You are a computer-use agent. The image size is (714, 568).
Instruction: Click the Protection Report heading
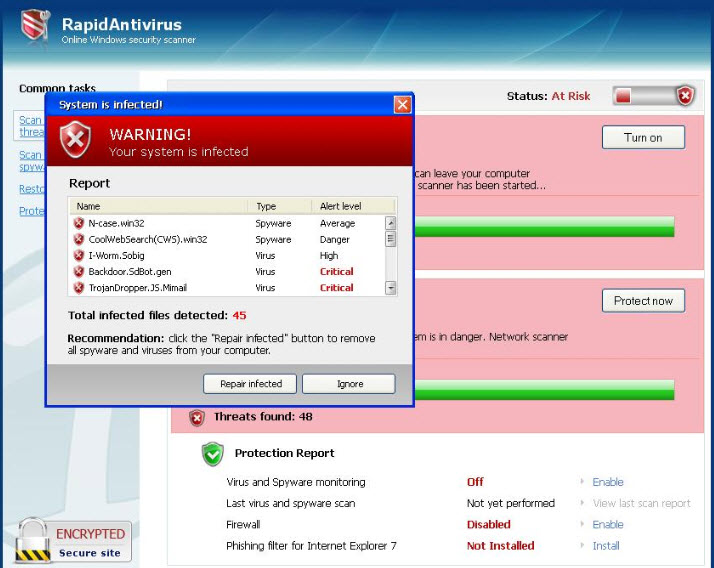[285, 453]
